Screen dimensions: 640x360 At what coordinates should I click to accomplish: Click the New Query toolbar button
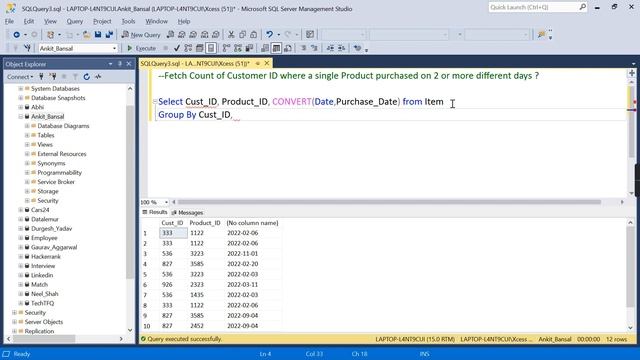(x=141, y=35)
